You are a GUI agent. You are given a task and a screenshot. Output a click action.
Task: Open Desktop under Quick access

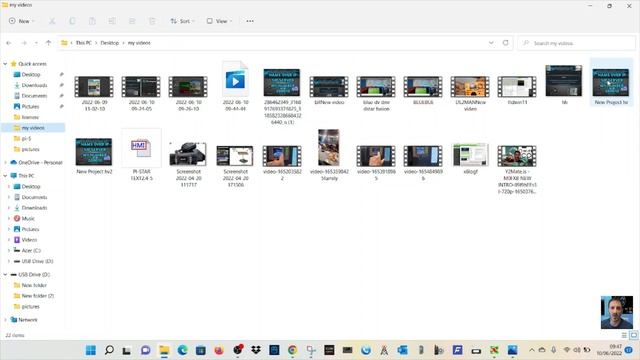pyautogui.click(x=31, y=75)
